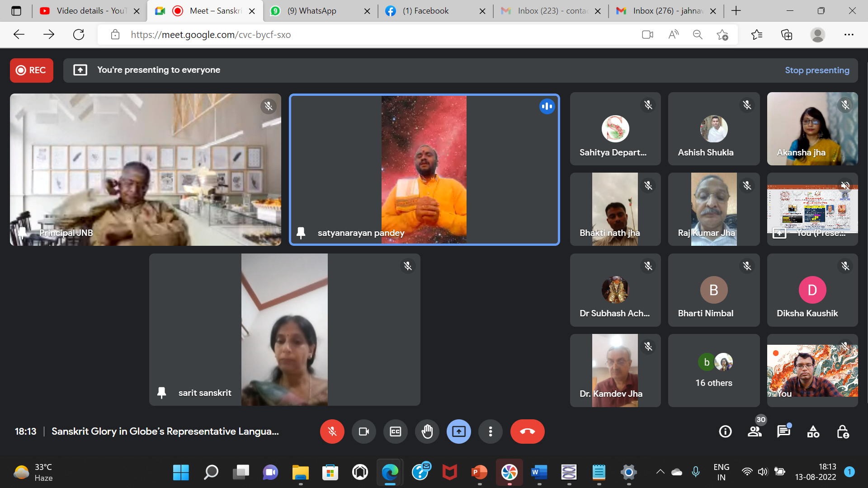The width and height of the screenshot is (868, 488).
Task: Click the browser address bar URL
Action: tap(211, 35)
